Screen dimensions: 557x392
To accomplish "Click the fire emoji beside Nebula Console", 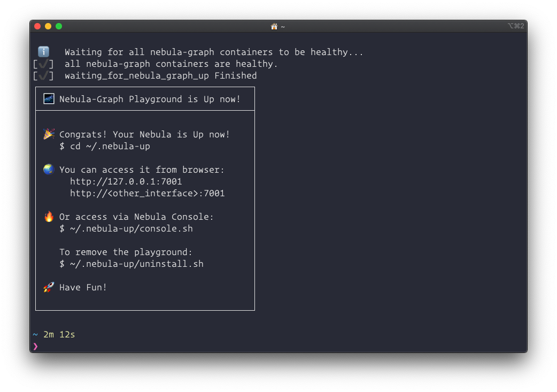I will point(49,217).
